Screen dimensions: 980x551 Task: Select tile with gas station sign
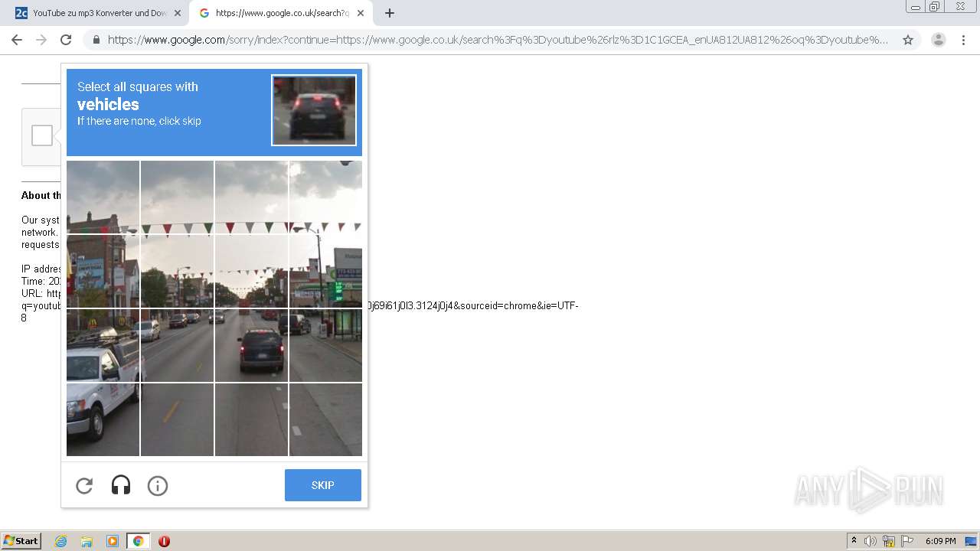pos(325,271)
